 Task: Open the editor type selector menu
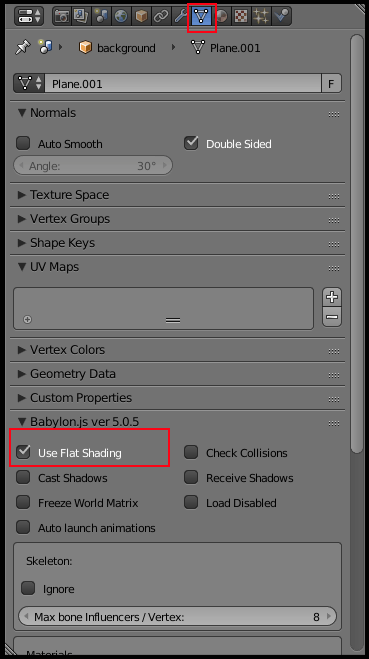pos(29,16)
